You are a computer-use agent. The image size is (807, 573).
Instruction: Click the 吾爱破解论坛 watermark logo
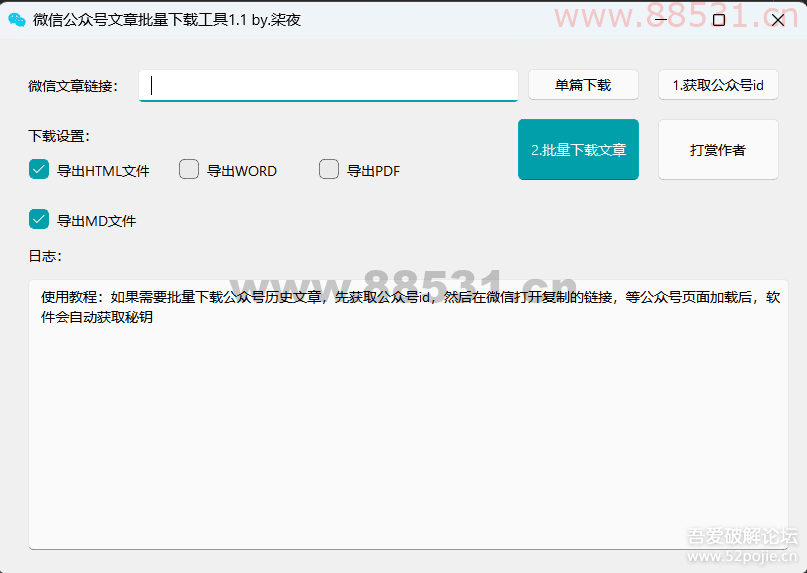[x=741, y=537]
